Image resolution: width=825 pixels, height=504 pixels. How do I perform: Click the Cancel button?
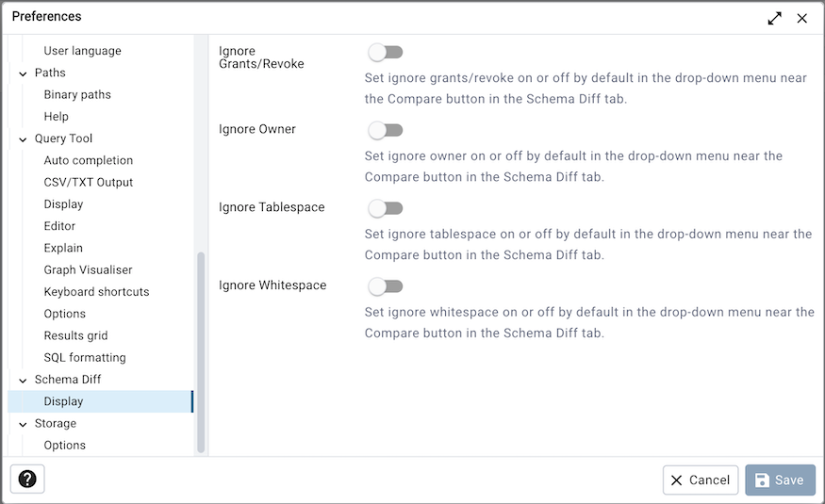(701, 480)
